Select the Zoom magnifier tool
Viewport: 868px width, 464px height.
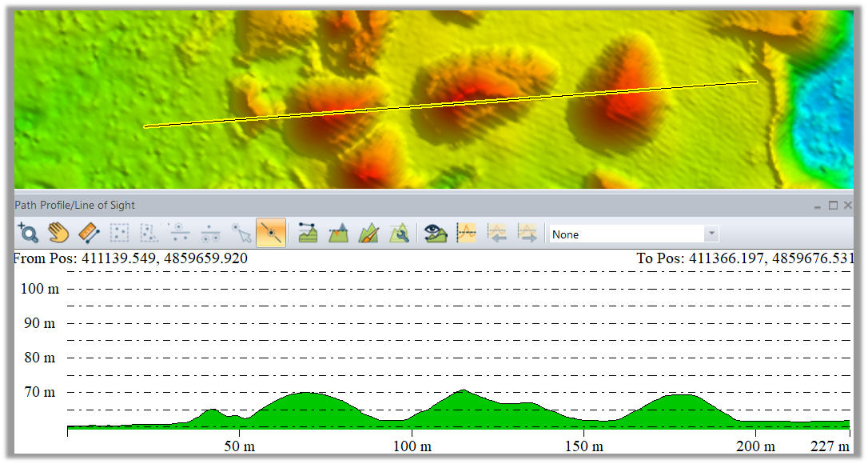(x=28, y=233)
